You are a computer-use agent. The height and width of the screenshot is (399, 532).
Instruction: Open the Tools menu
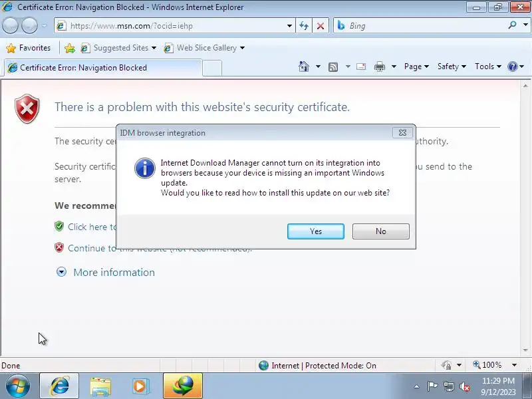[x=488, y=66]
